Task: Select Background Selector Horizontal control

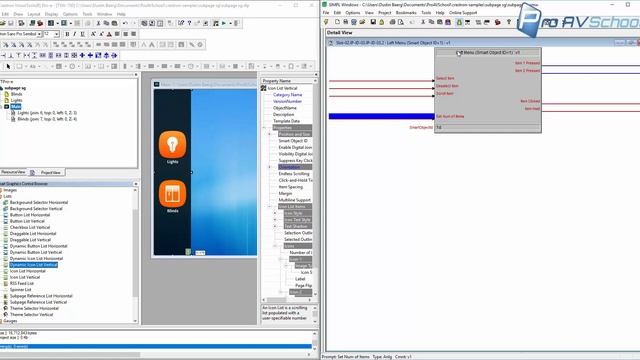Action: [x=39, y=202]
